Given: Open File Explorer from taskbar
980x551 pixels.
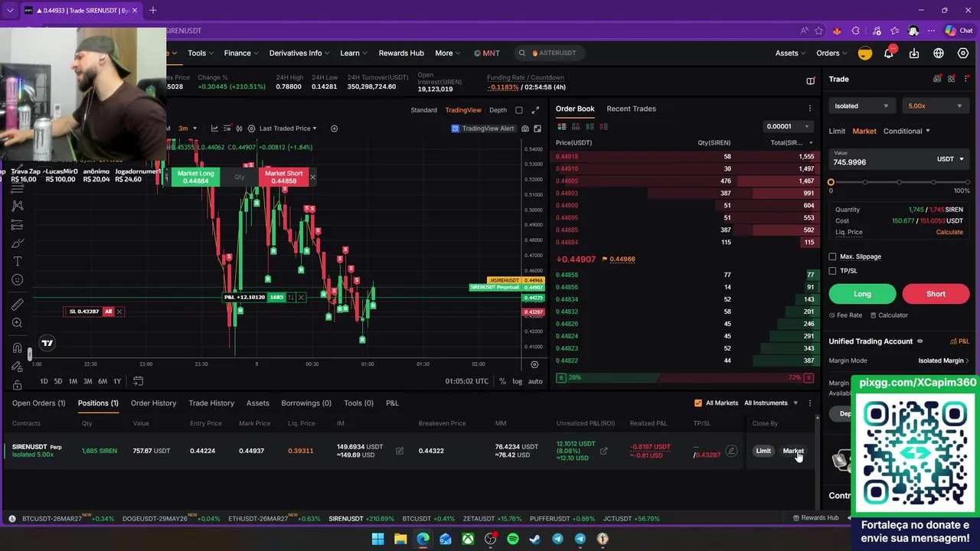Looking at the screenshot, I should (x=400, y=539).
